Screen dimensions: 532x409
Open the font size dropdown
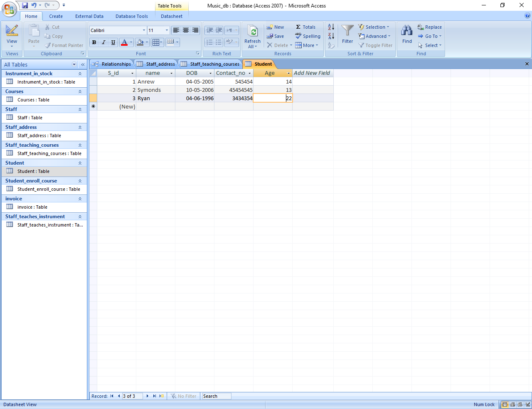(167, 30)
